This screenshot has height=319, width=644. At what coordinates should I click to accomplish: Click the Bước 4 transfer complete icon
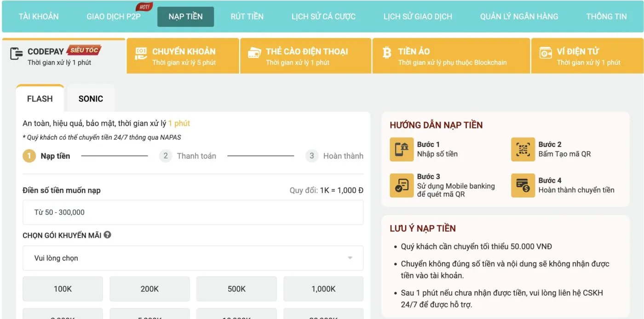click(523, 186)
